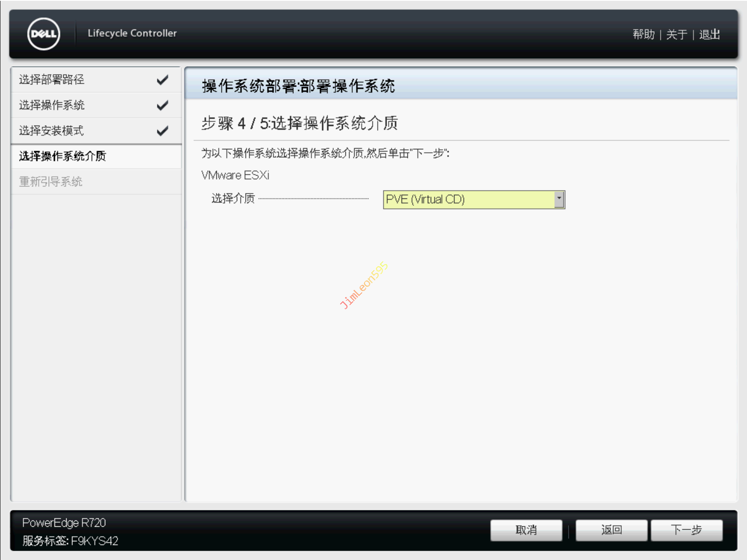The height and width of the screenshot is (560, 747).
Task: Expand the media dropdown arrow
Action: pos(559,199)
